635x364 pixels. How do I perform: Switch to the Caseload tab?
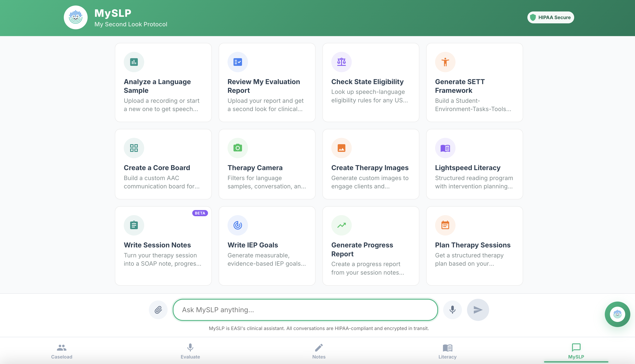[x=61, y=351]
